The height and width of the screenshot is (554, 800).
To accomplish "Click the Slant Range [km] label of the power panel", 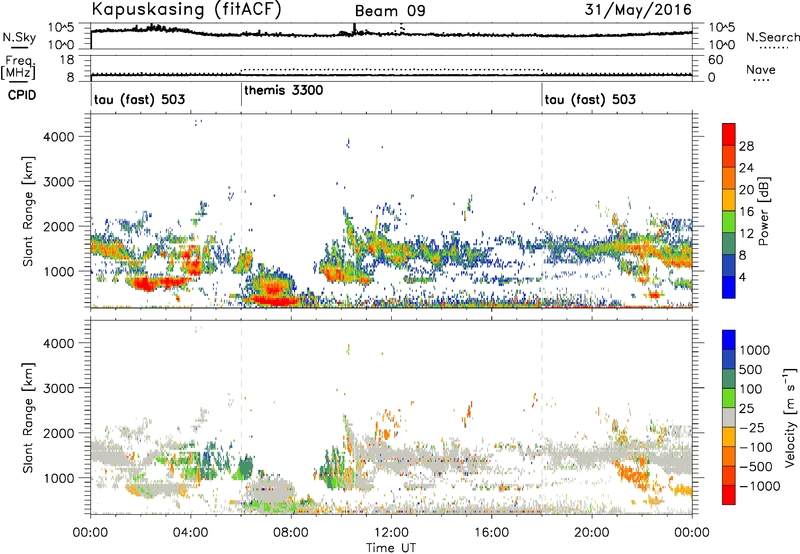I will [x=29, y=212].
